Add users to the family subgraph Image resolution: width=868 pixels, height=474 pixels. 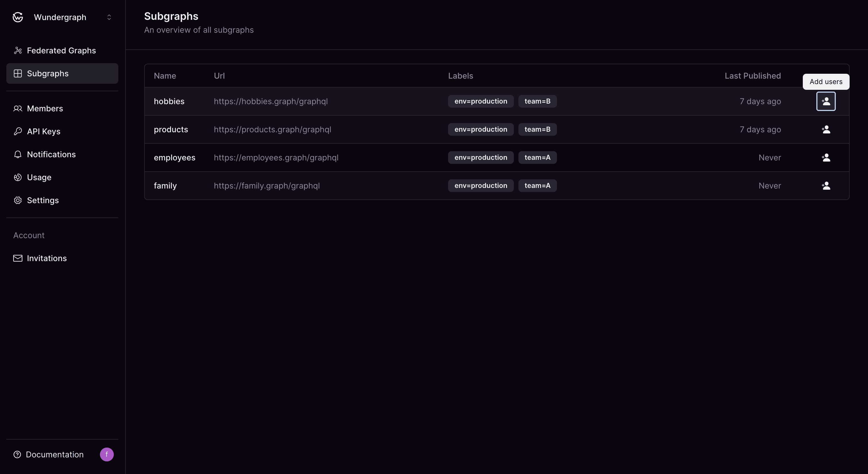[826, 185]
